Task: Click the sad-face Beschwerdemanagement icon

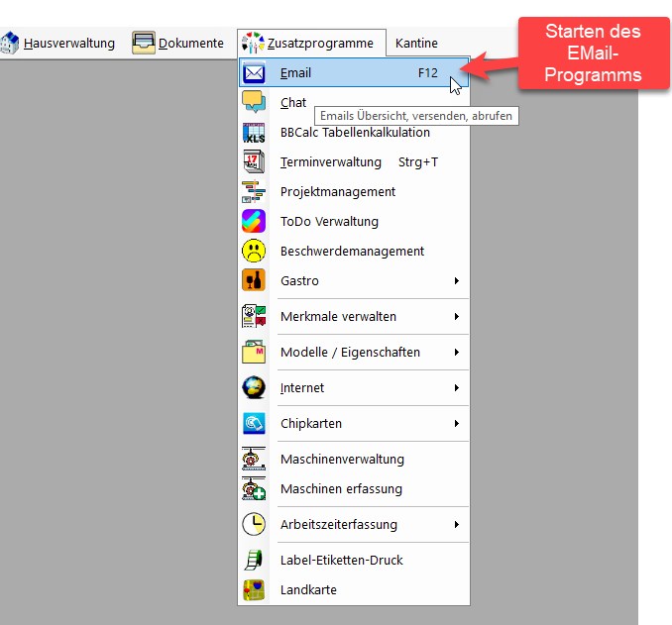Action: tap(254, 251)
